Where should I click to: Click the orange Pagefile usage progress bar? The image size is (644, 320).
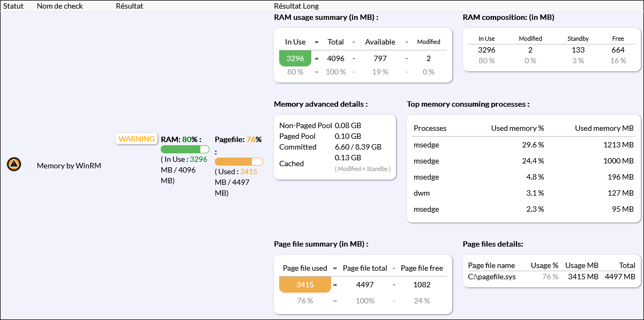[238, 162]
